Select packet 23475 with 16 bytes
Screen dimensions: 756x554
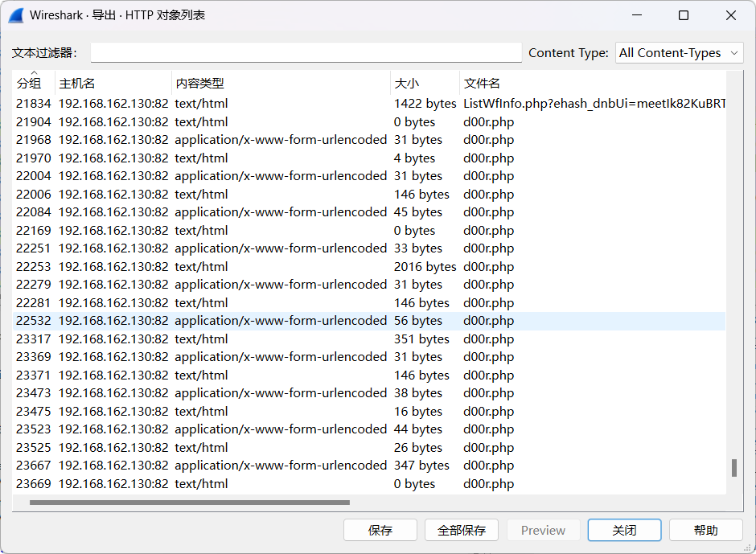(x=369, y=412)
